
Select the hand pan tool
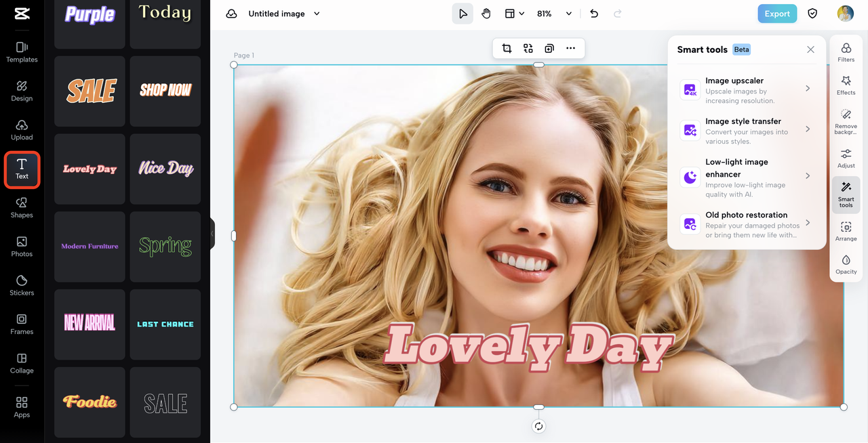(x=486, y=14)
